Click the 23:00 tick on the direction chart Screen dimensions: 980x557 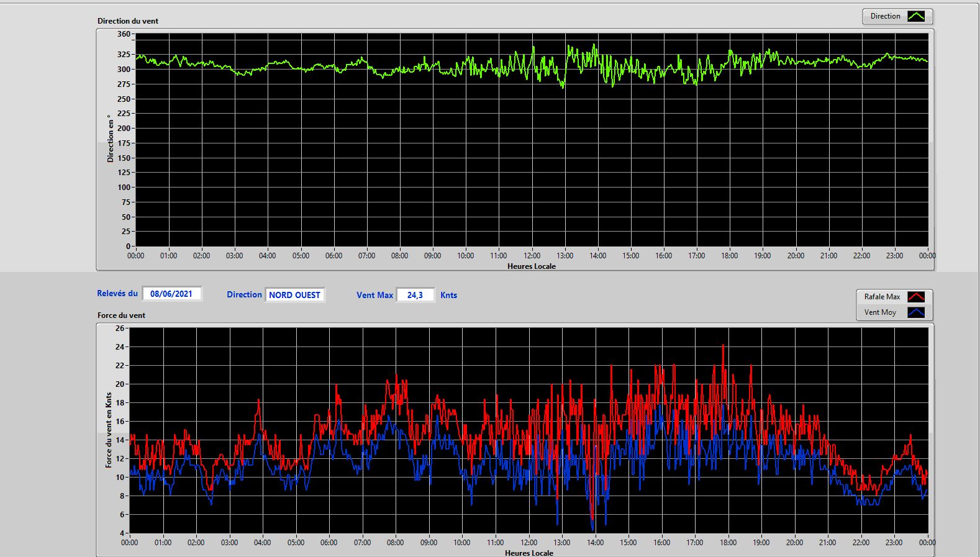894,256
